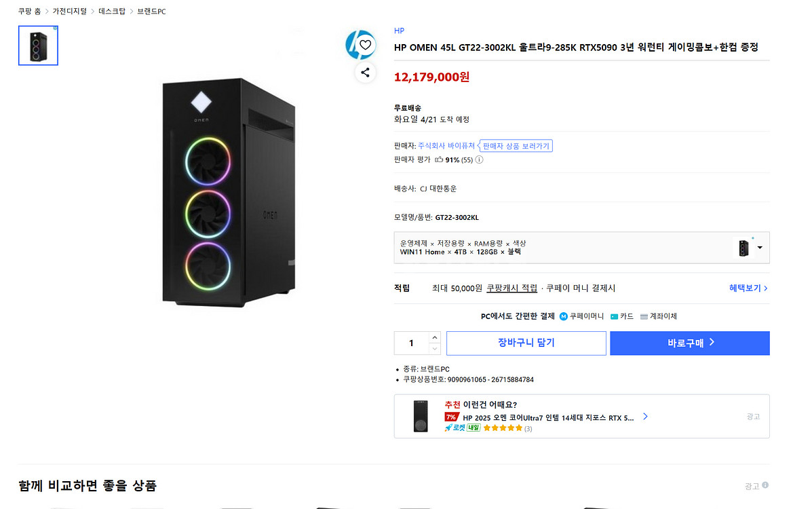Viewport: 812px width, 509px height.
Task: Open the recommended product chevron arrow
Action: coord(645,417)
